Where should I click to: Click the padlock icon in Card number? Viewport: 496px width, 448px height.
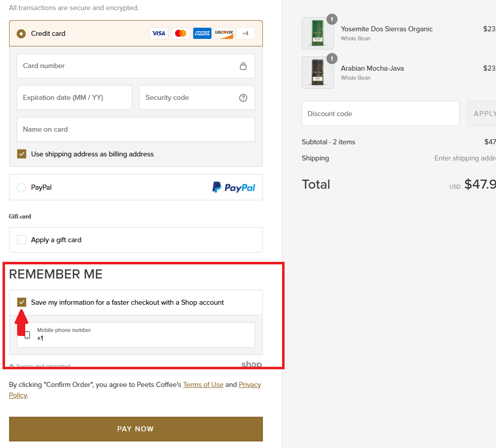(243, 66)
